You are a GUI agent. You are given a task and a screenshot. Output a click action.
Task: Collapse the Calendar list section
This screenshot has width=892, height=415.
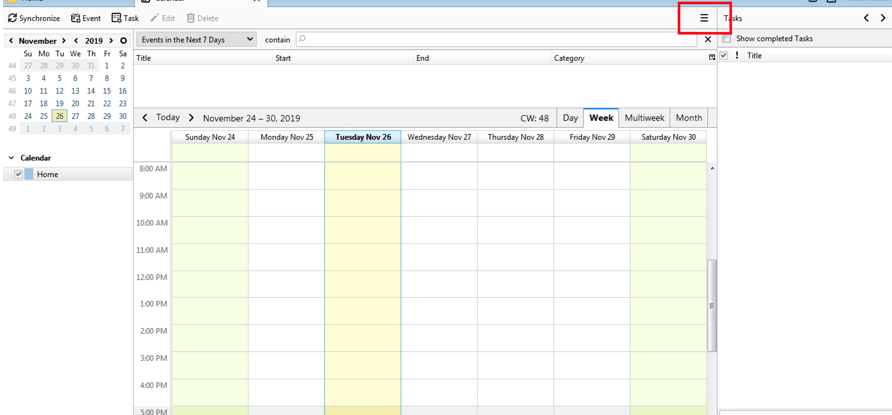click(11, 158)
